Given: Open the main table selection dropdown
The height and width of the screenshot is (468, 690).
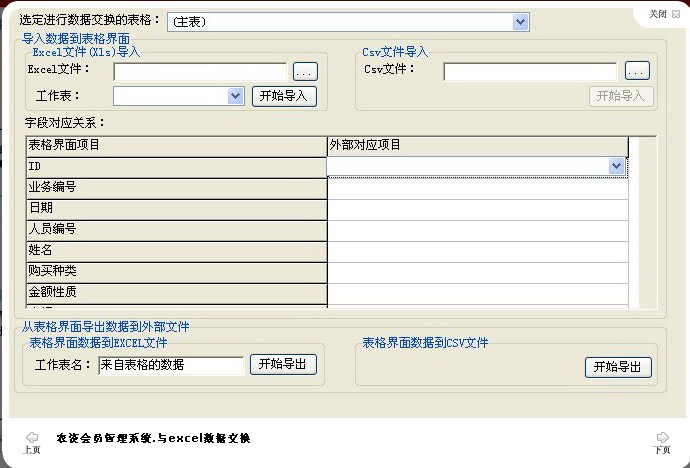Looking at the screenshot, I should (520, 22).
